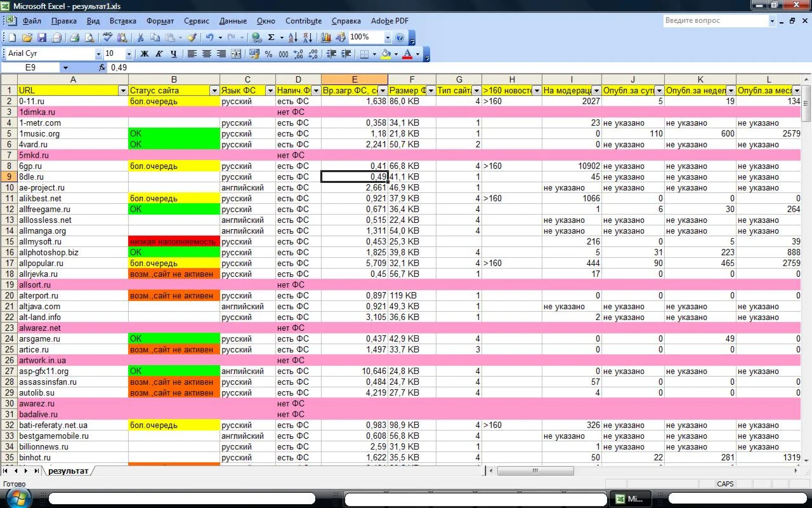Click the Merge and Center icon
Viewport: 812px width, 508px height.
[x=236, y=54]
